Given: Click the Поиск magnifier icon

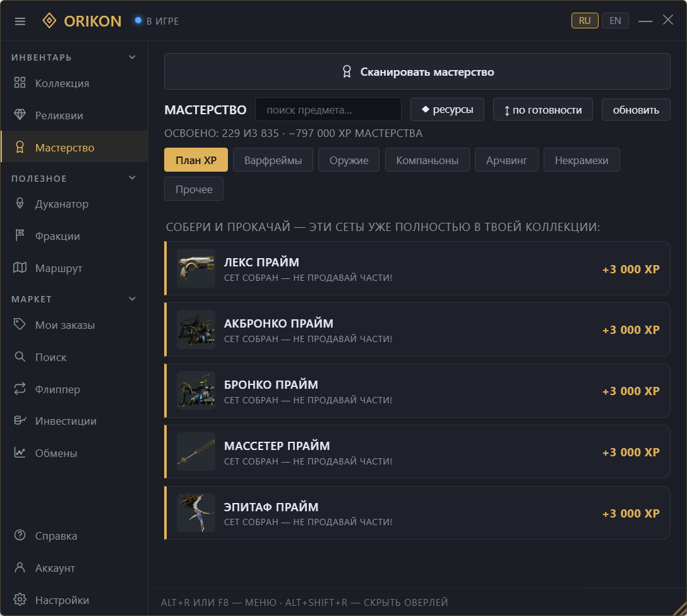Looking at the screenshot, I should (x=20, y=357).
